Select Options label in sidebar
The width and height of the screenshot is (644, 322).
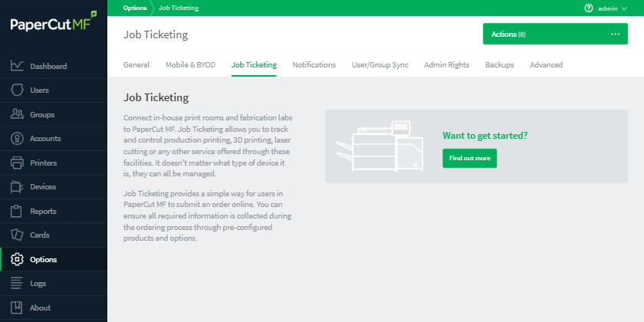coord(44,260)
